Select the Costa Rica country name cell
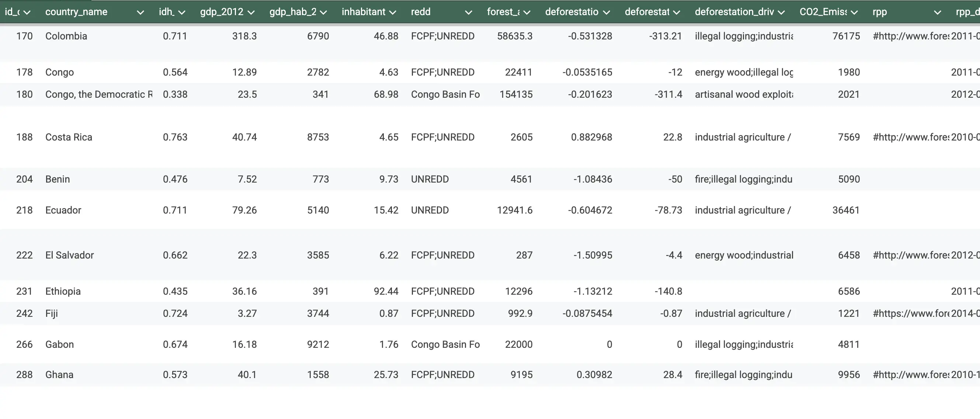 69,137
